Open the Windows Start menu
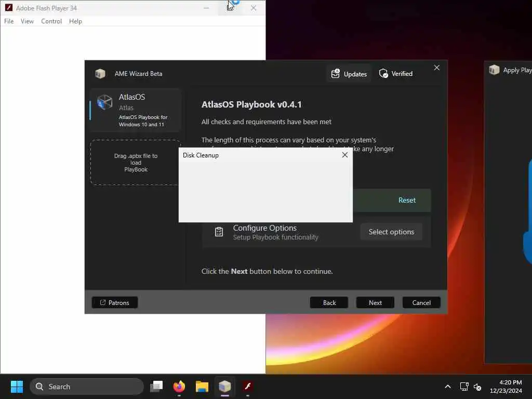This screenshot has width=532, height=399. 17,387
